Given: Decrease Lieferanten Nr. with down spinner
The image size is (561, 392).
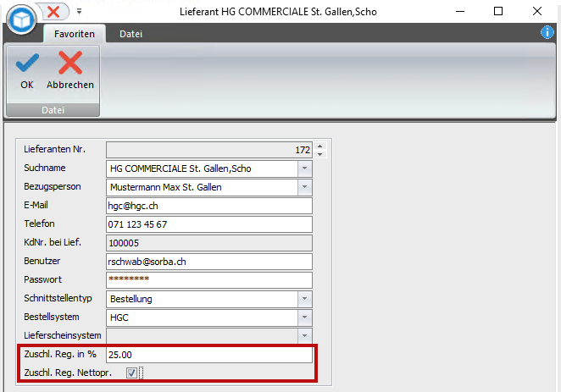Looking at the screenshot, I should 319,154.
